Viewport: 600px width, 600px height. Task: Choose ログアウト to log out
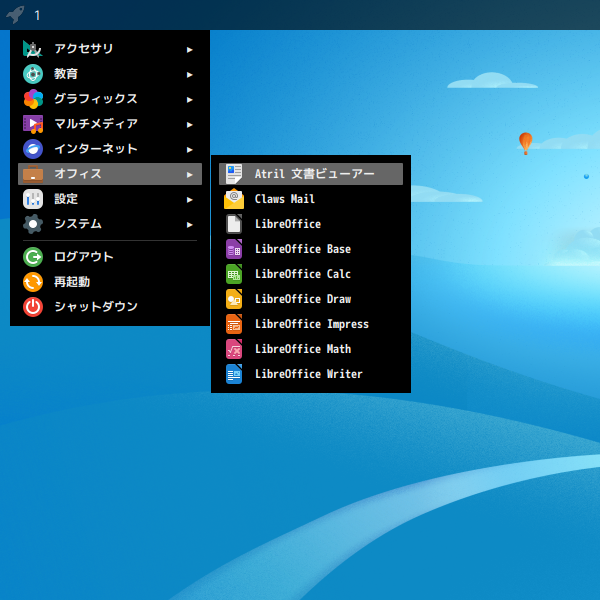click(x=84, y=257)
